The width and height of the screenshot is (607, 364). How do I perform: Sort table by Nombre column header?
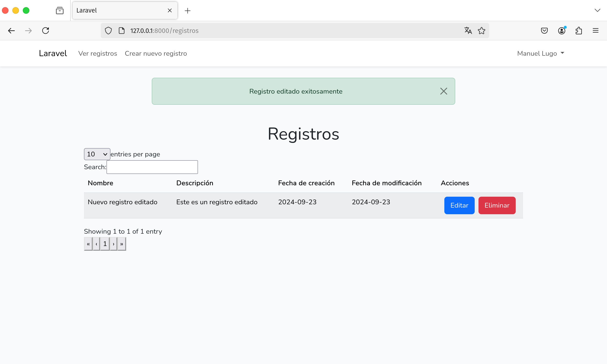click(x=100, y=183)
